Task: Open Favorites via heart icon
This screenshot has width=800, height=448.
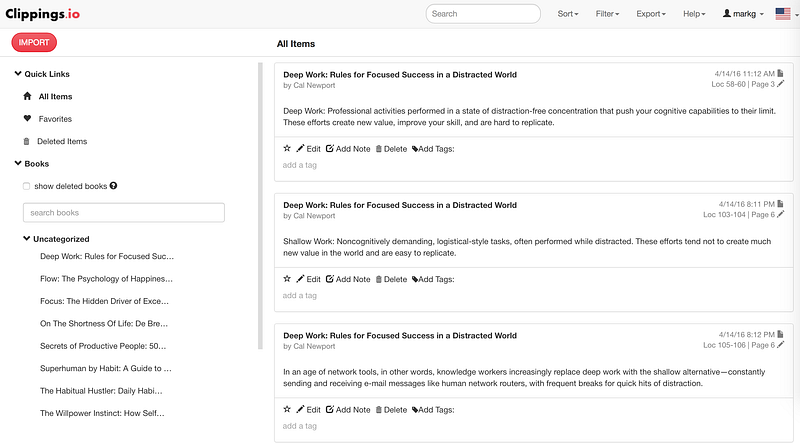Action: (28, 118)
